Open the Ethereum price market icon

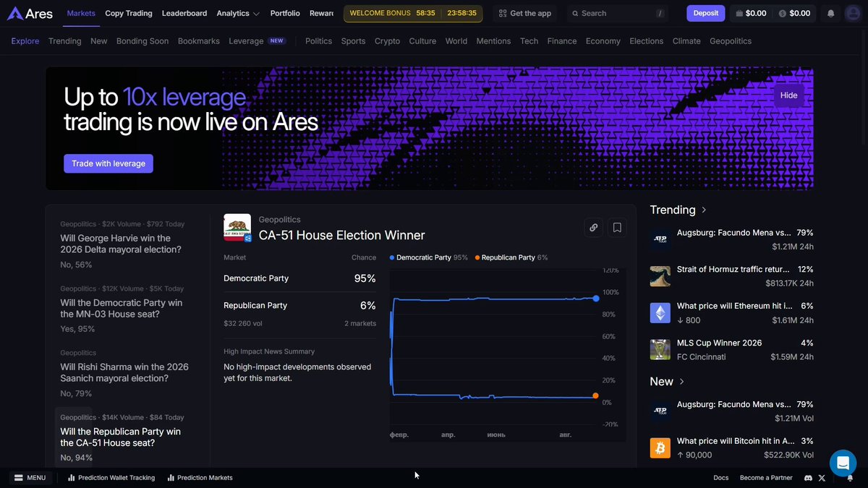point(660,312)
